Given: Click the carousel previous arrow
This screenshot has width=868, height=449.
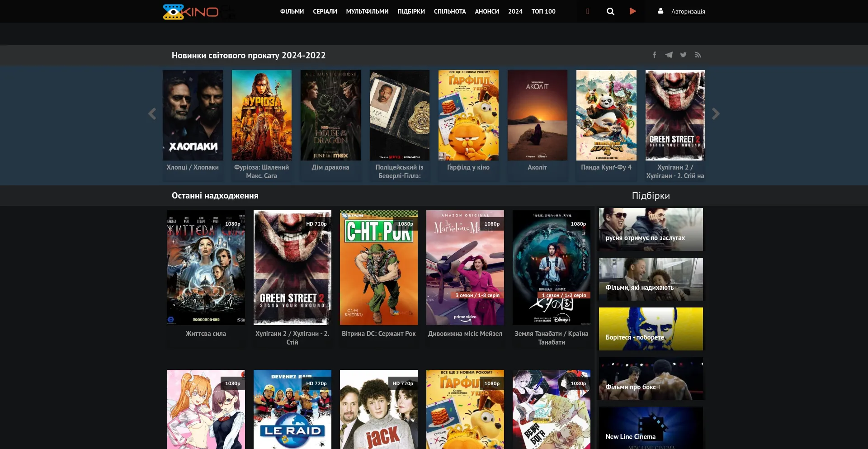Looking at the screenshot, I should coord(152,113).
